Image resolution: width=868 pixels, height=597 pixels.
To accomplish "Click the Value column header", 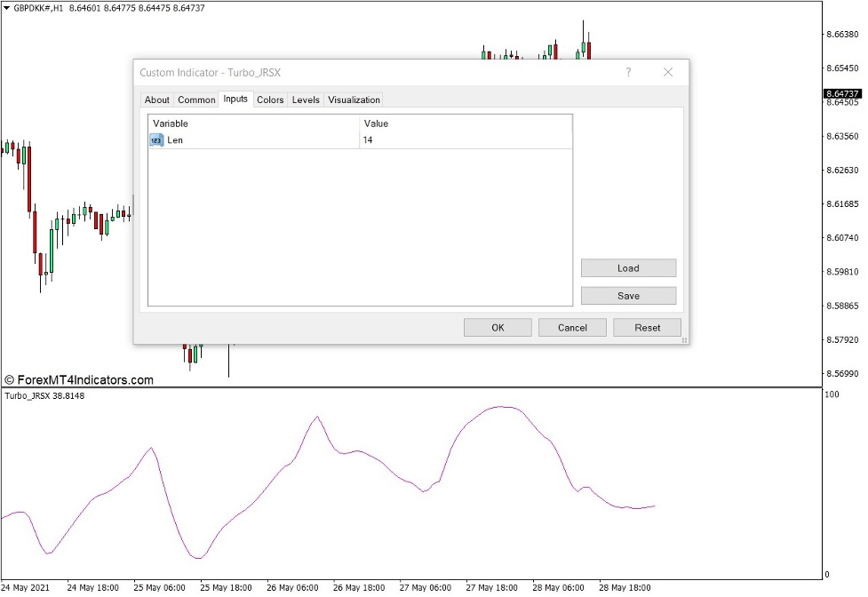I will click(466, 123).
